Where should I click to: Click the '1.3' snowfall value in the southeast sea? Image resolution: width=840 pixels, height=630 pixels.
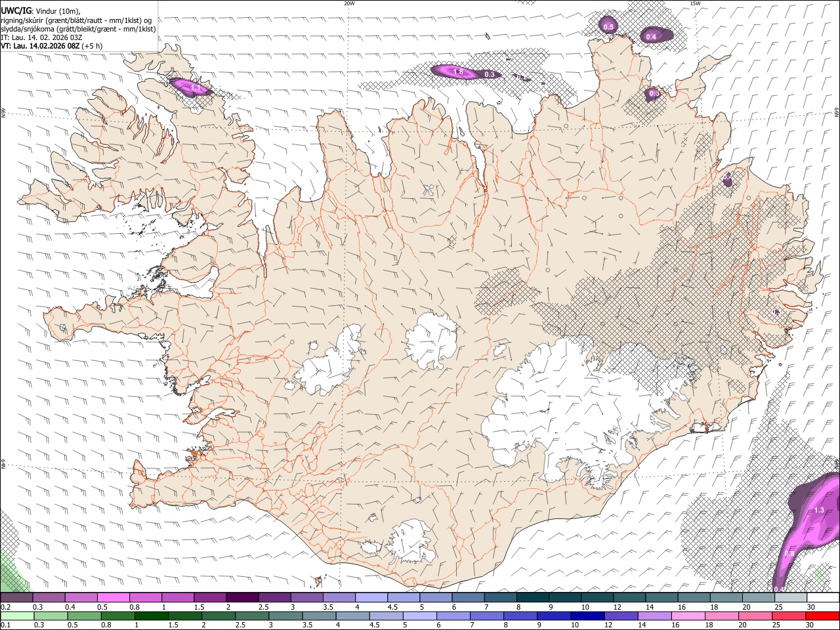coord(818,510)
